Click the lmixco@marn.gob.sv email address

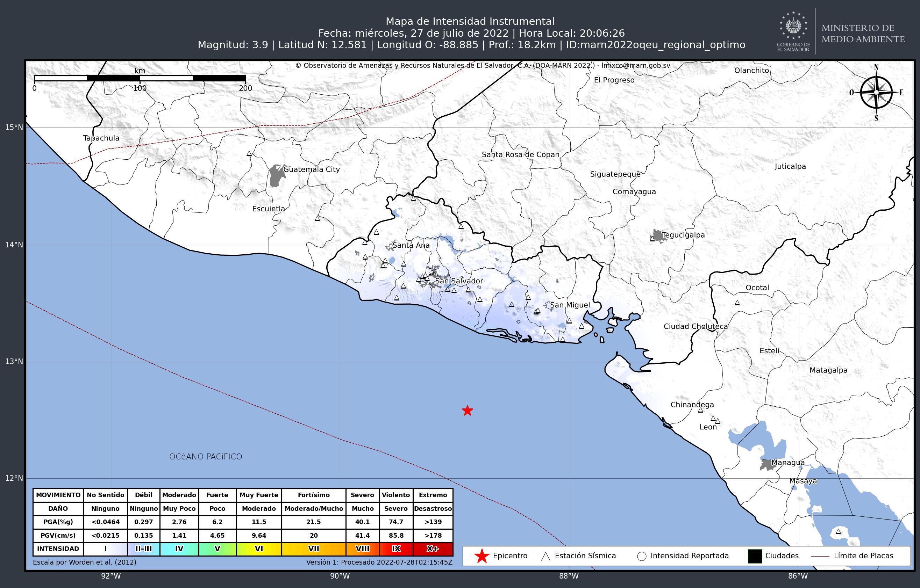pos(636,66)
